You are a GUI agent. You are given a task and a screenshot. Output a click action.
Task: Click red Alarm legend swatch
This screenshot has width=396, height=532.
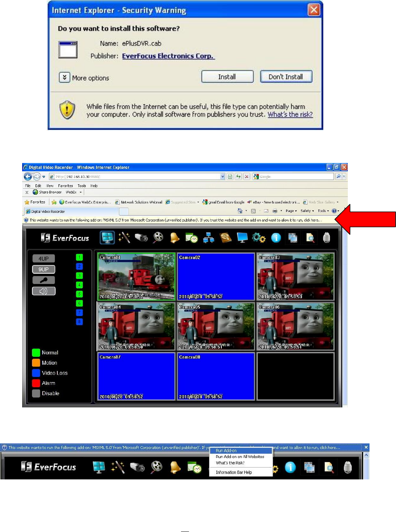pyautogui.click(x=36, y=383)
